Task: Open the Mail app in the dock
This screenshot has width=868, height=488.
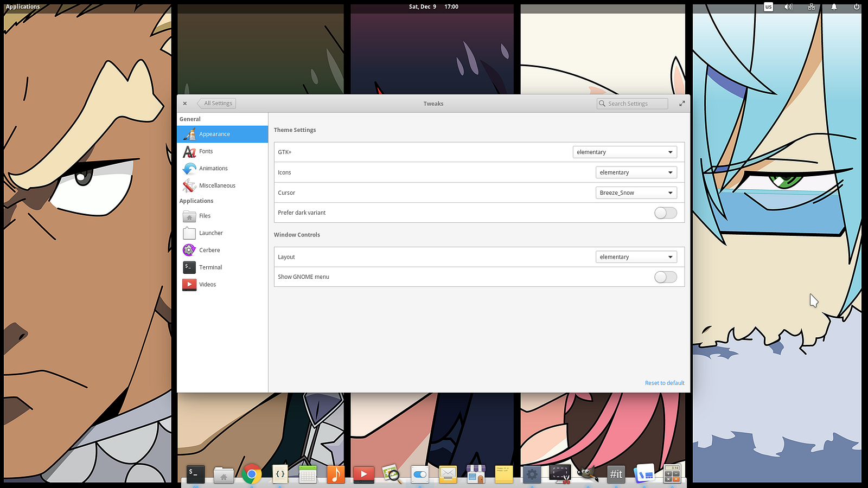Action: 448,474
